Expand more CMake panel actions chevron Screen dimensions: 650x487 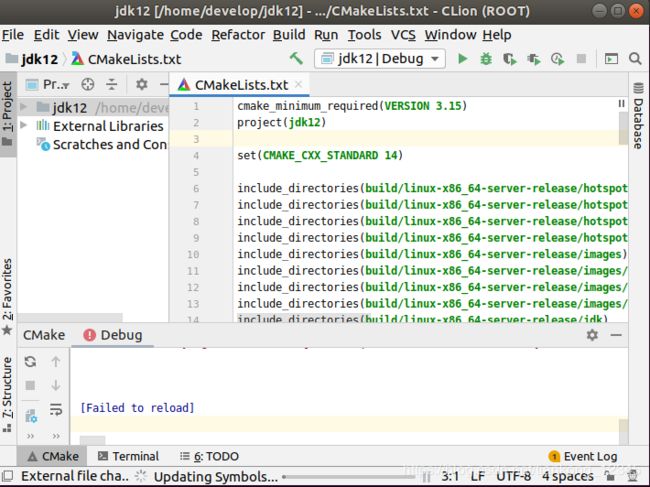[30, 436]
